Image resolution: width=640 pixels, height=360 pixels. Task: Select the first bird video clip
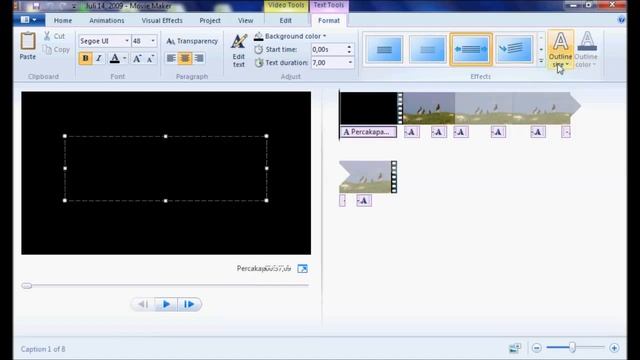click(x=429, y=108)
